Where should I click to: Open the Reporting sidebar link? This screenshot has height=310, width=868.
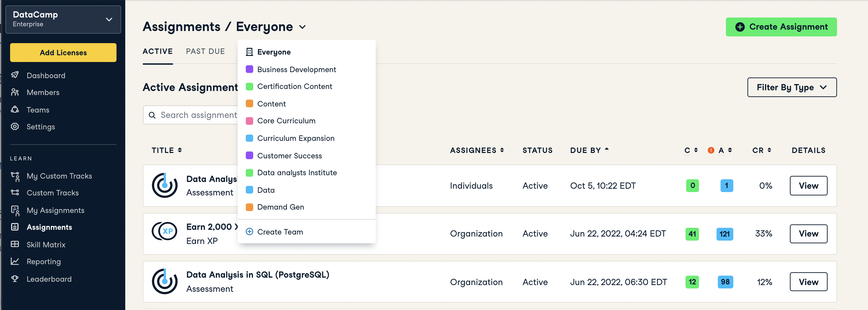[x=44, y=261]
